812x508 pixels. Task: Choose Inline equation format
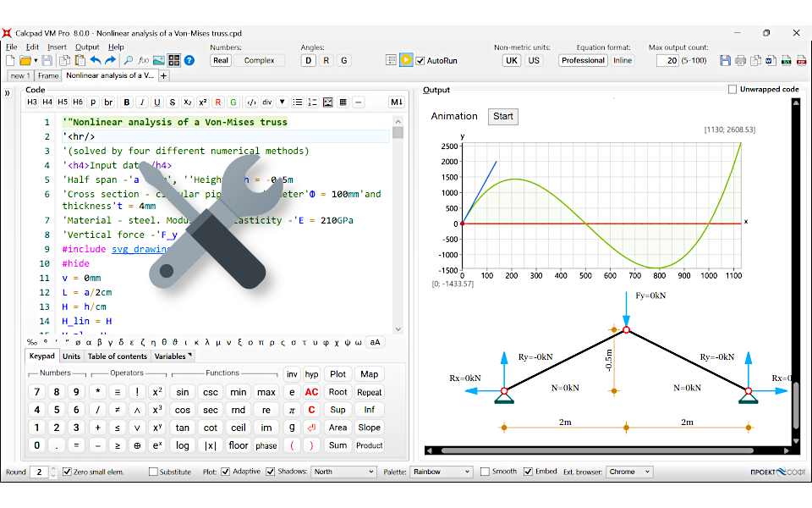[x=623, y=60]
